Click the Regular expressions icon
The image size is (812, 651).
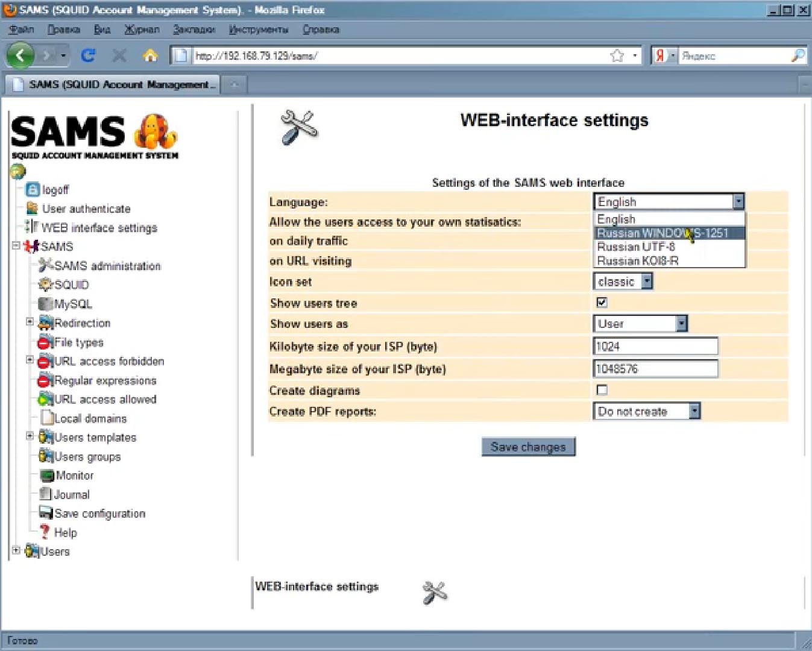tap(46, 380)
